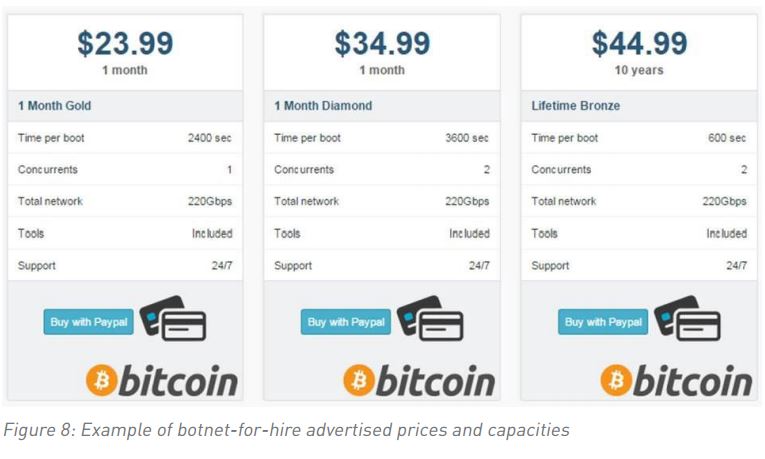Viewport: 765px width, 459px height.
Task: Buy the 1 Month Gold plan with Paypal
Action: click(88, 322)
